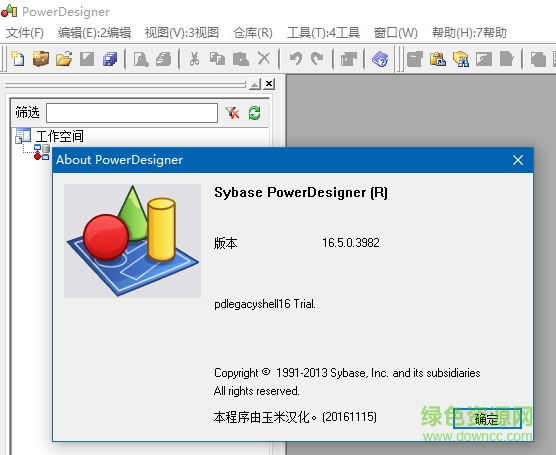Click the Help question mark icon
This screenshot has width=556, height=455.
tap(380, 59)
